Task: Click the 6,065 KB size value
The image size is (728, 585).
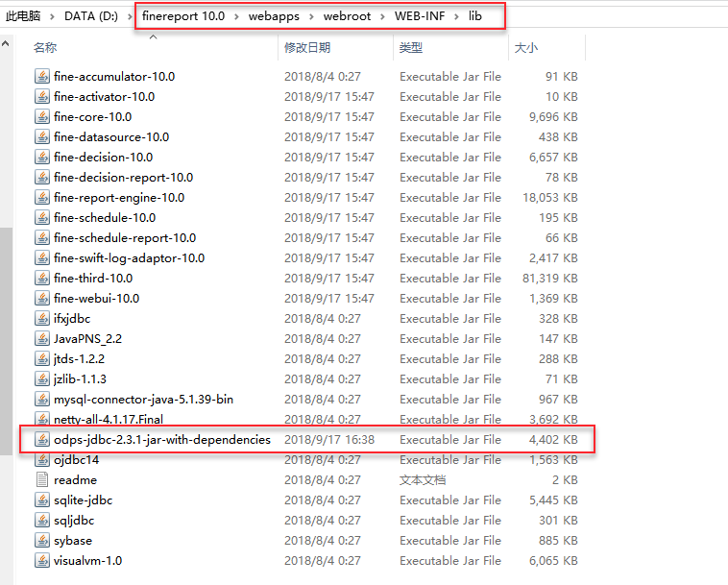Action: click(553, 561)
